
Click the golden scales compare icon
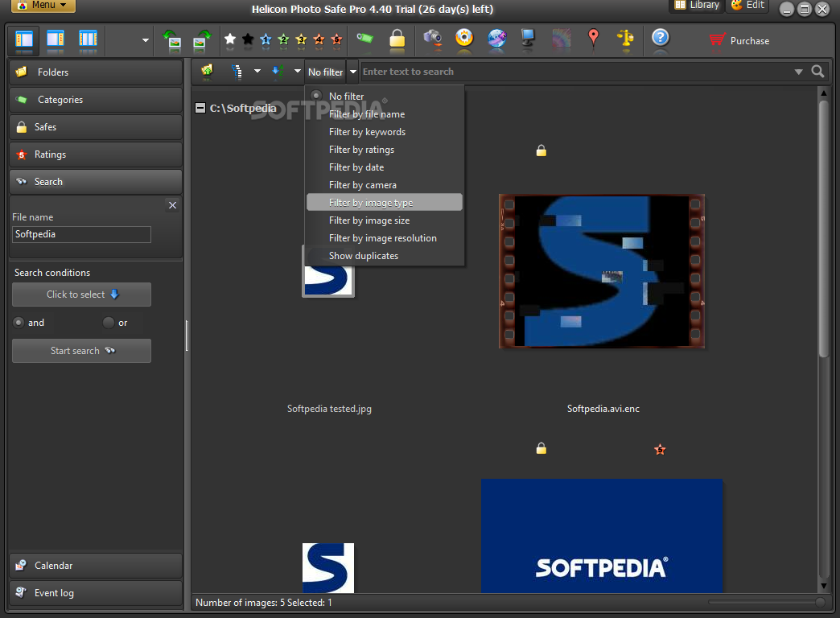pyautogui.click(x=625, y=39)
